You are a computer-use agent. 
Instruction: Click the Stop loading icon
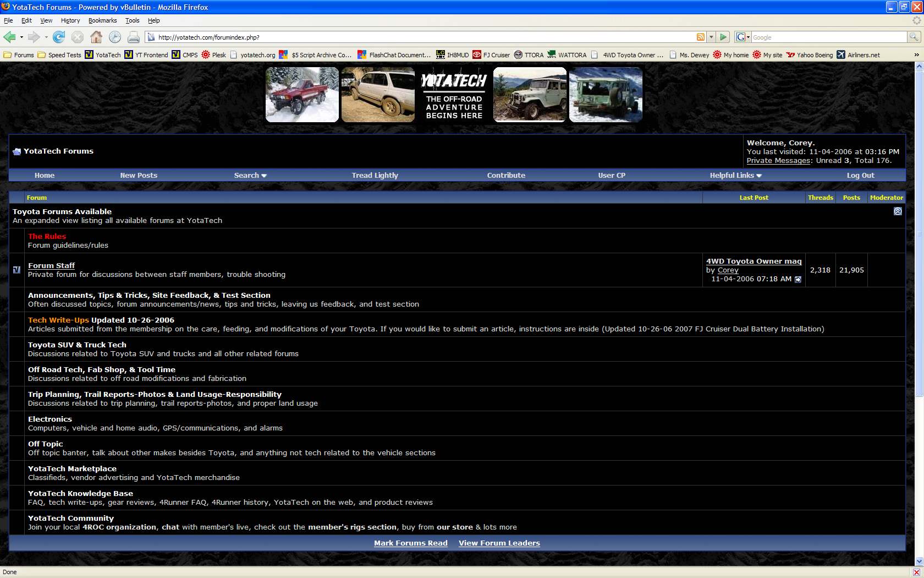click(x=78, y=37)
